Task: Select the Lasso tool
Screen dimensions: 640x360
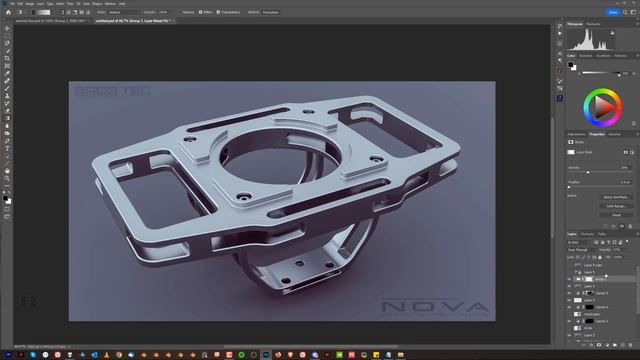Action: tap(7, 43)
